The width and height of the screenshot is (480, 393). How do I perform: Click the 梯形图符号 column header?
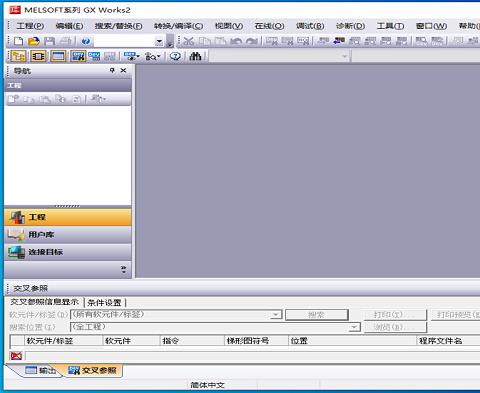(256, 341)
